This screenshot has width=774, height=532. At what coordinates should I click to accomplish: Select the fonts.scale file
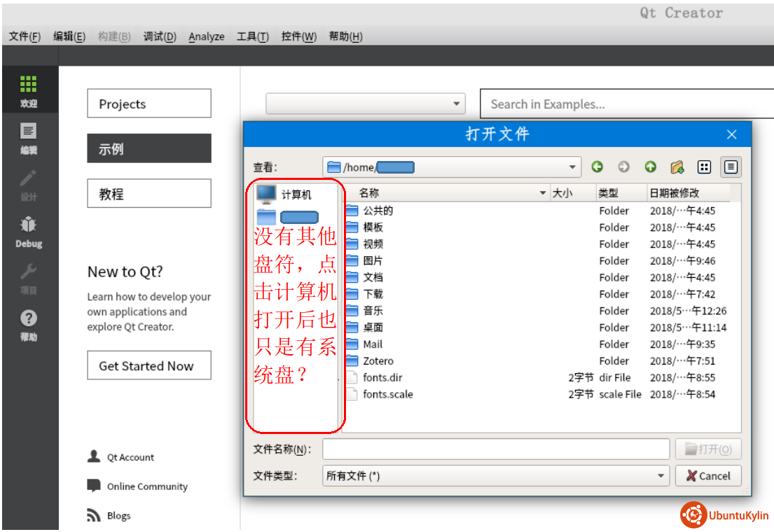(x=380, y=394)
